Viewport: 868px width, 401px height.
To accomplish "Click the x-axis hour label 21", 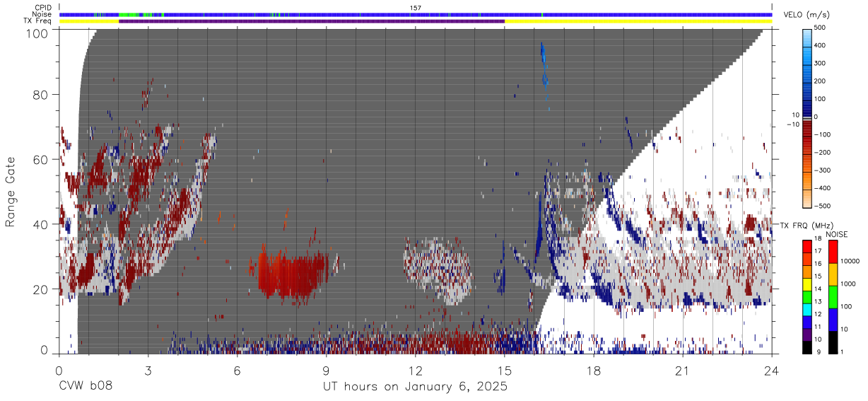I will click(682, 370).
